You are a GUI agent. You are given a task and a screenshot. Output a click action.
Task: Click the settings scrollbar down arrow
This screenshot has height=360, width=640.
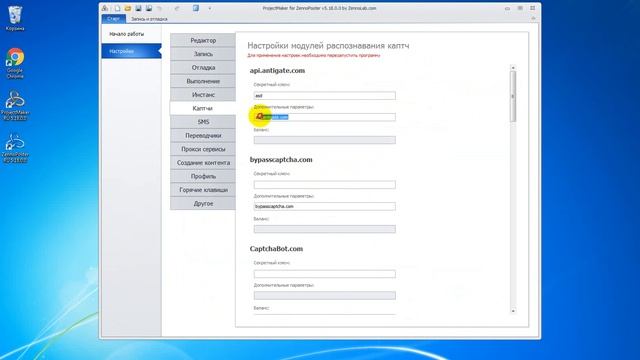[x=513, y=311]
